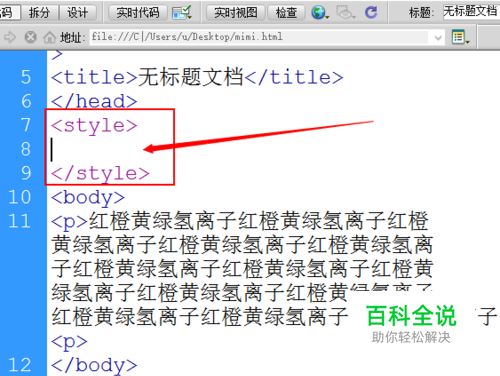Screen dimensions: 500x376
Task: Switch to Design (设计) view
Action: click(x=78, y=13)
